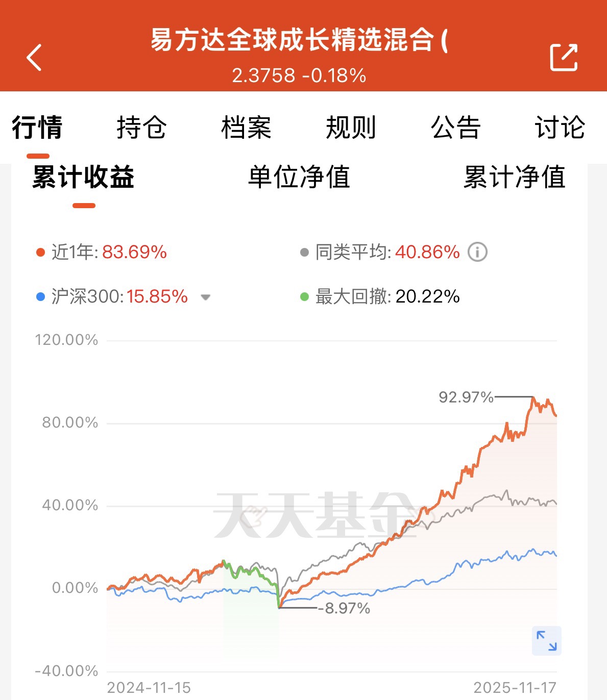Open the 公告 tab
Viewport: 607px width, 700px height.
pos(456,128)
